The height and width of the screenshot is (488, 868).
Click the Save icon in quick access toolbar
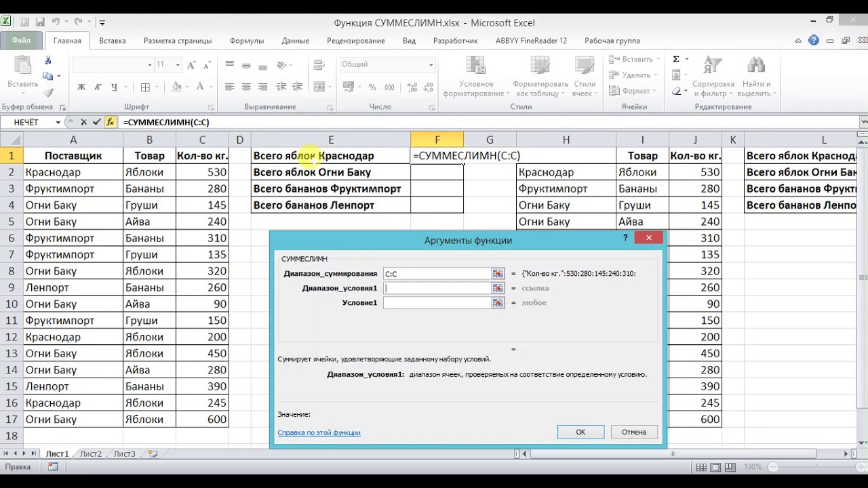[x=39, y=22]
